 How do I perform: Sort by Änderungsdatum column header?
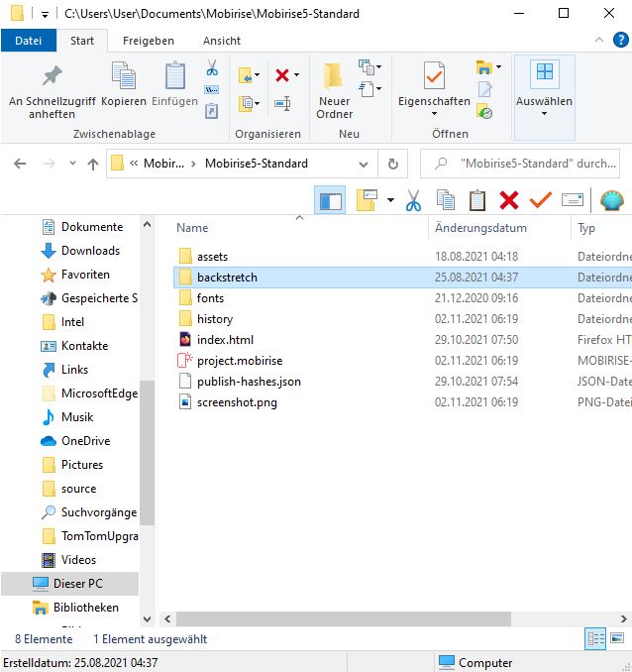pyautogui.click(x=480, y=228)
